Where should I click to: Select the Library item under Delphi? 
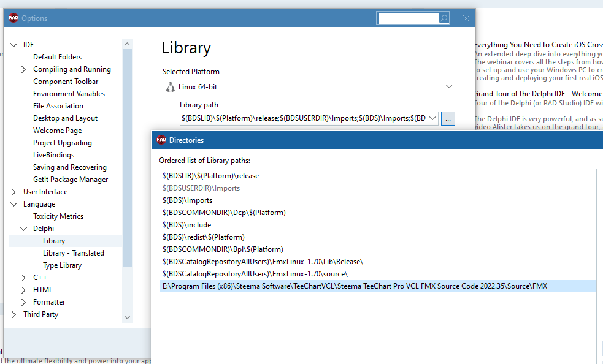coord(54,241)
